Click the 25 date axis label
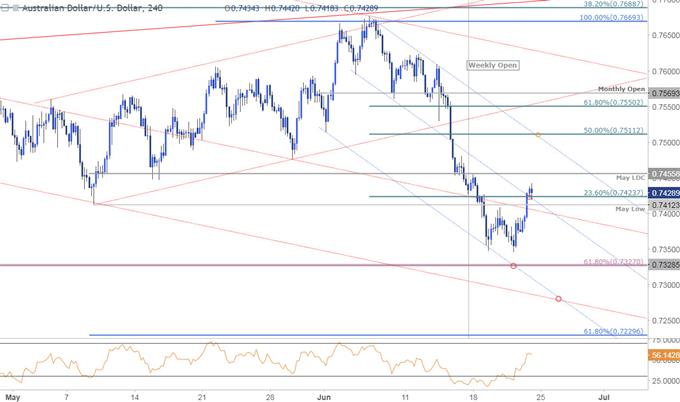 coord(540,397)
